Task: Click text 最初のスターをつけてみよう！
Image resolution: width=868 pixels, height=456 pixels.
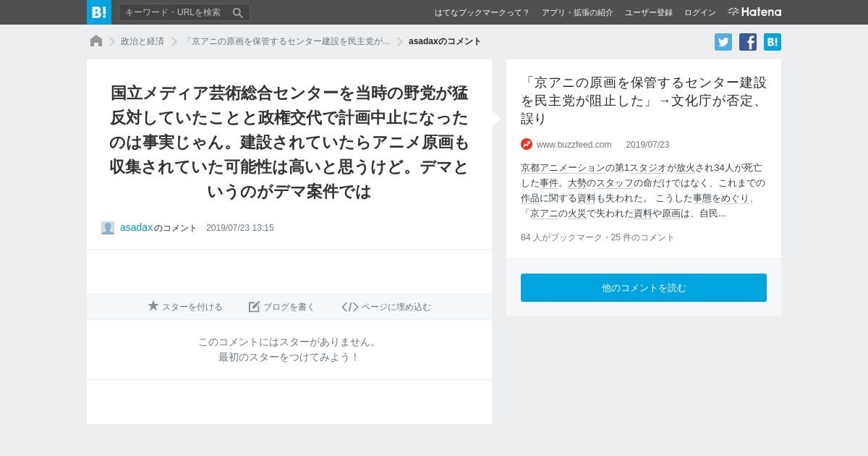Action: tap(289, 357)
